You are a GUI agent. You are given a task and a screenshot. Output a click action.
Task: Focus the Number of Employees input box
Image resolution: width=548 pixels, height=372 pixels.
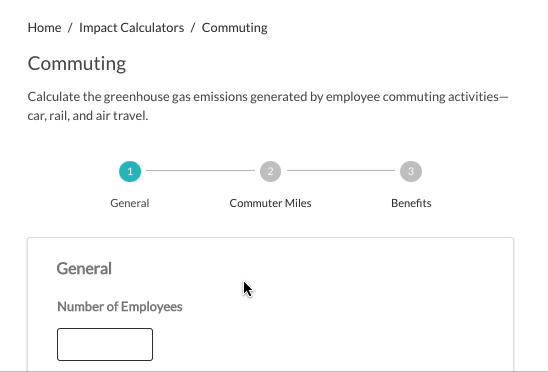point(105,344)
